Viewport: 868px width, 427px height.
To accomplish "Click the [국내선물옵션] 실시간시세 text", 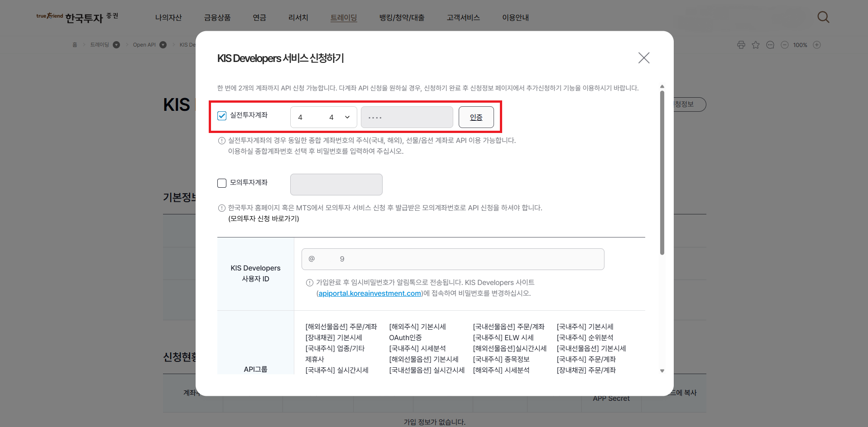I will coord(427,370).
